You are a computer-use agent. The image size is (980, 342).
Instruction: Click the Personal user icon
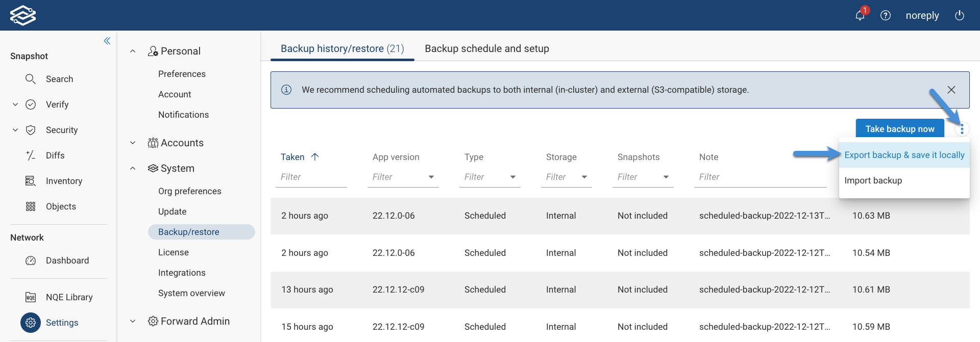pyautogui.click(x=153, y=51)
